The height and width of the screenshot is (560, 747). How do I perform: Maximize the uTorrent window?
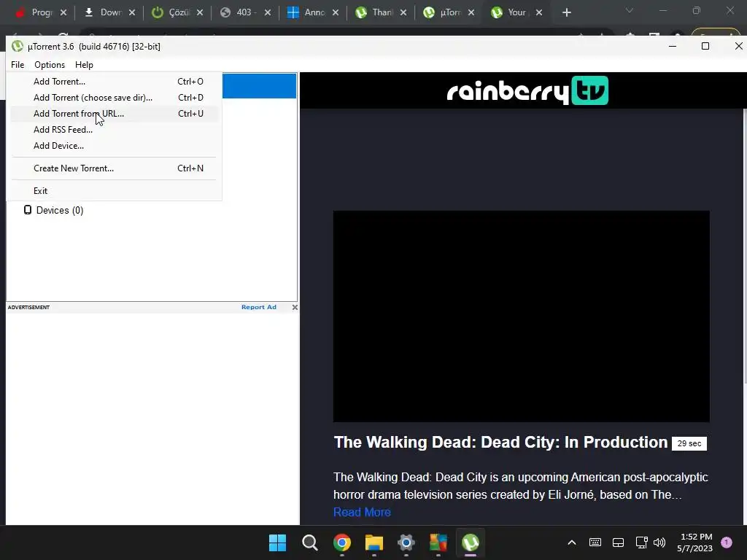pos(705,46)
